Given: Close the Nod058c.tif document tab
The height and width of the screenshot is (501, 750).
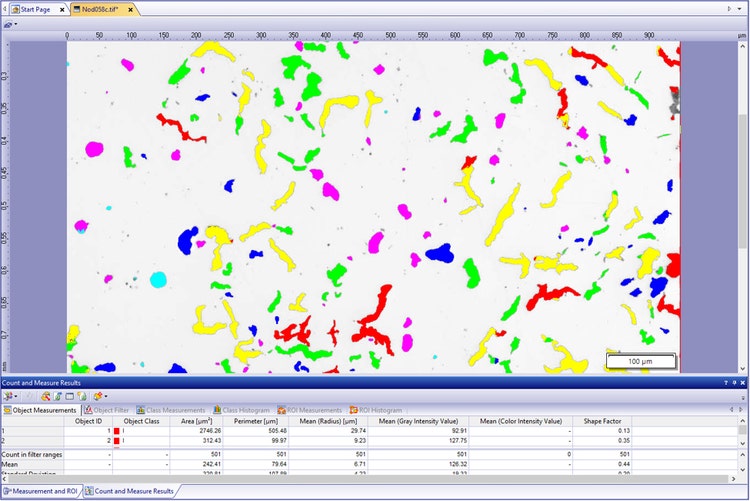Looking at the screenshot, I should 130,8.
